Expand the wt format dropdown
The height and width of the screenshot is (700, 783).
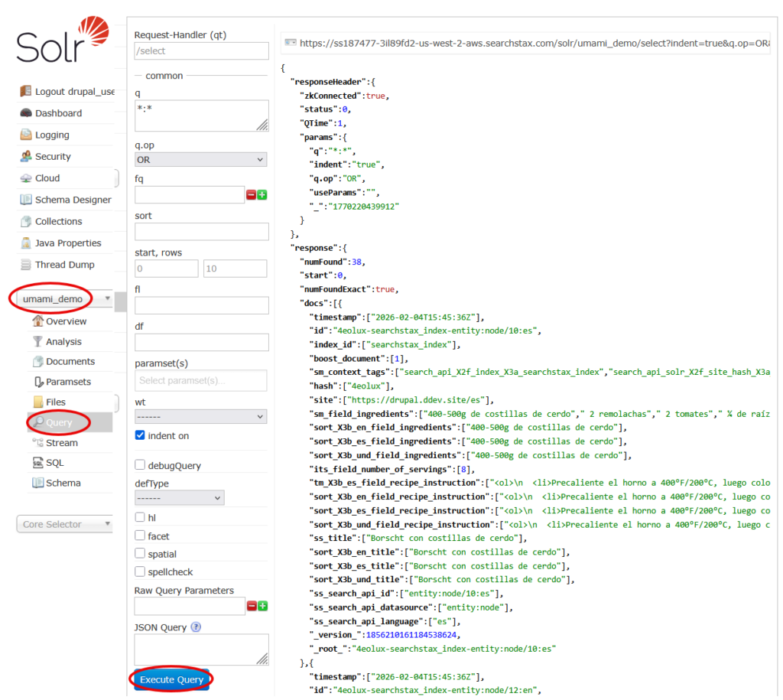pos(200,417)
